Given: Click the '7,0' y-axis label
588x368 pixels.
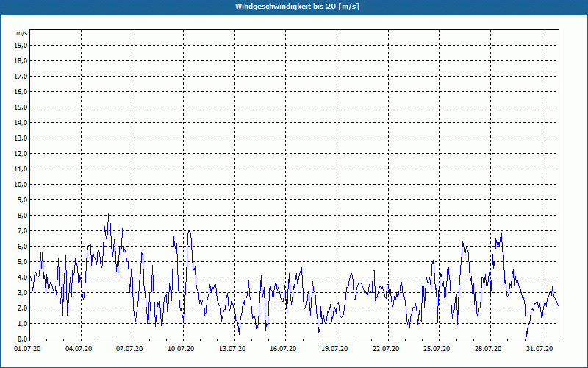Looking at the screenshot, I should click(22, 230).
